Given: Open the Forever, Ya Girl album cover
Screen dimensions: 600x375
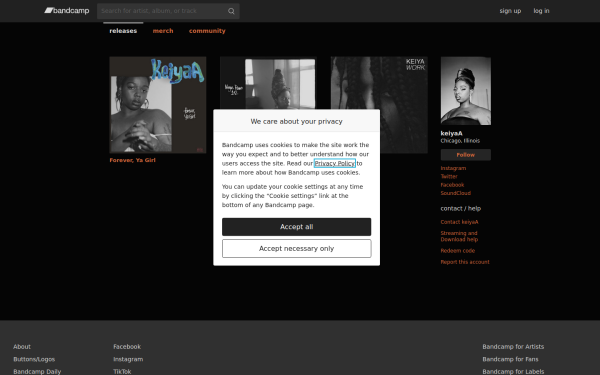Looking at the screenshot, I should [x=158, y=105].
